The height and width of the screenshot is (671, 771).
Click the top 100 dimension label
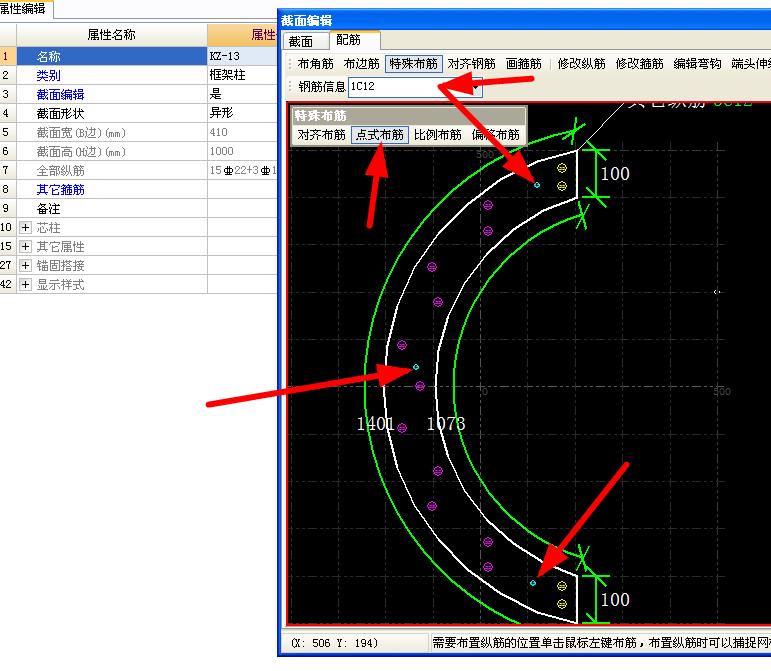615,174
